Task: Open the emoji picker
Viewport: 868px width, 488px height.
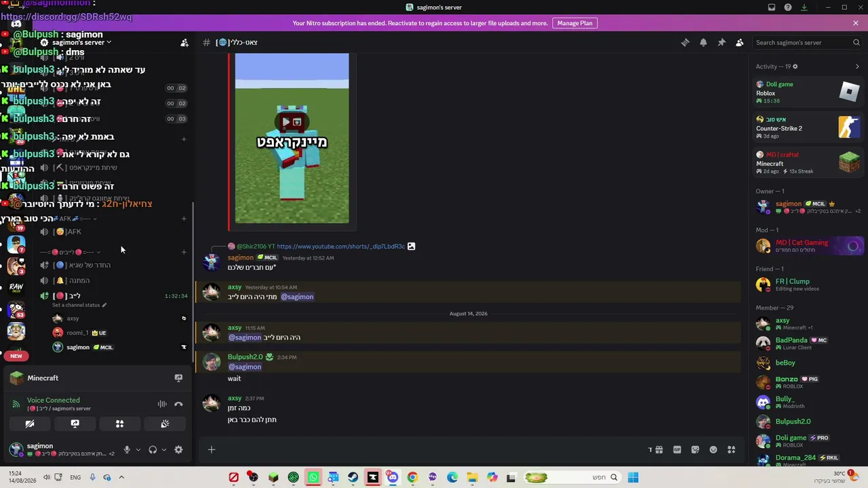Action: point(713,449)
